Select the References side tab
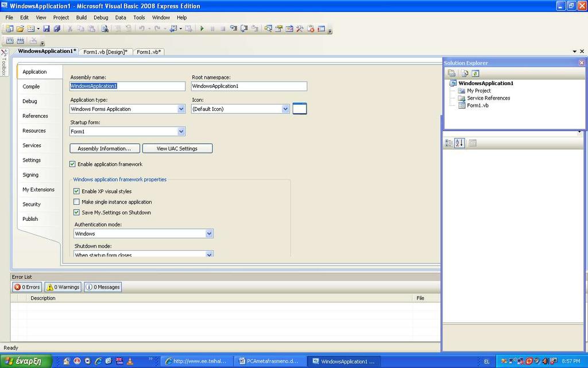The height and width of the screenshot is (368, 588). tap(35, 116)
